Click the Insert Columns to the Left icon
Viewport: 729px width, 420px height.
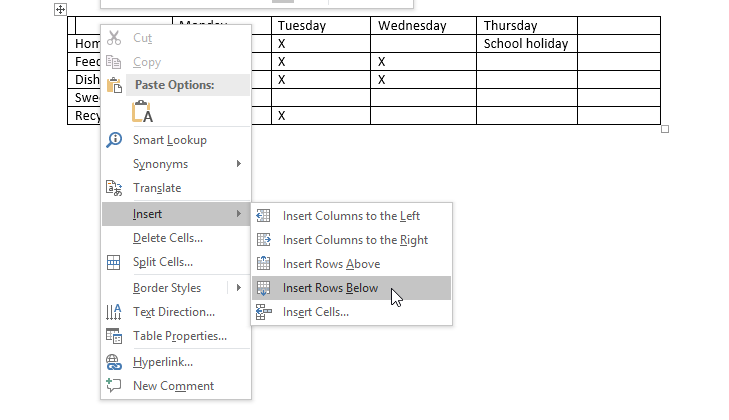tap(264, 216)
